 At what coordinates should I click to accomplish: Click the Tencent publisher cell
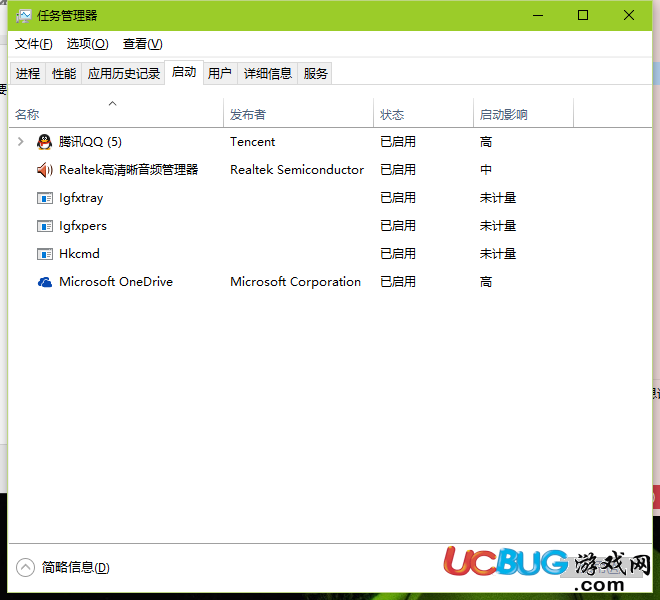(253, 142)
